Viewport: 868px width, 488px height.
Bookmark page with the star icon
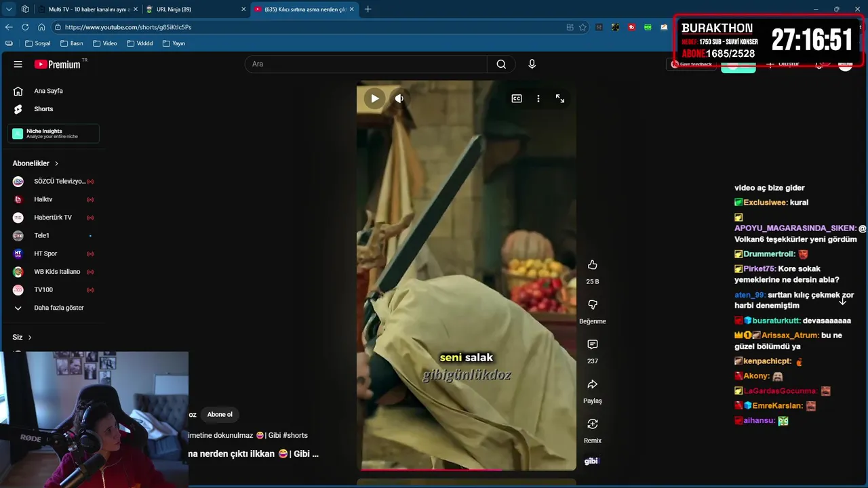(x=583, y=27)
